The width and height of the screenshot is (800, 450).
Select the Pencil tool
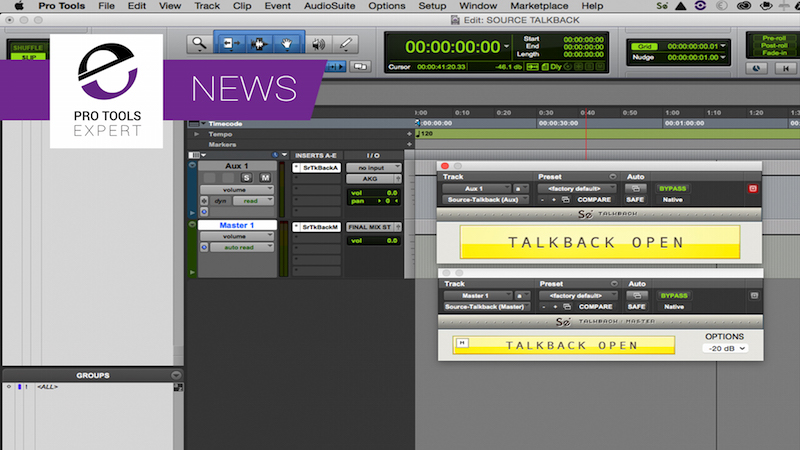(x=345, y=44)
